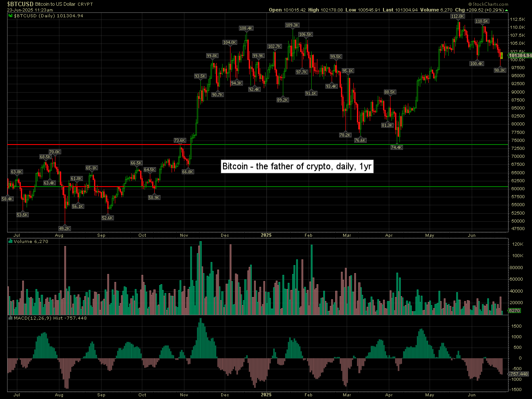Click the 49.2K August low marker
The height and width of the screenshot is (399, 532).
pos(65,228)
